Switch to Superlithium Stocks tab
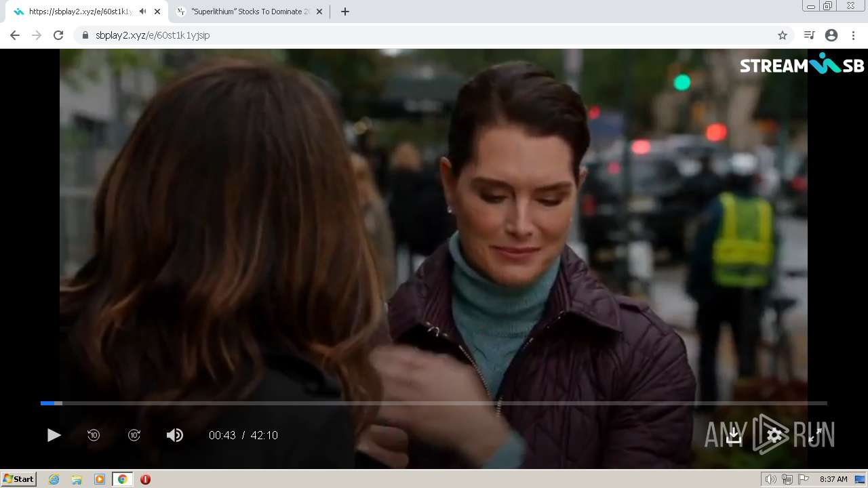 coord(250,12)
